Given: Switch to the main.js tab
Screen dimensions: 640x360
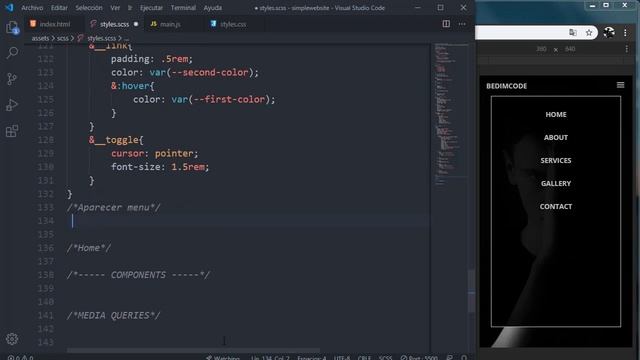Looking at the screenshot, I should pos(170,24).
